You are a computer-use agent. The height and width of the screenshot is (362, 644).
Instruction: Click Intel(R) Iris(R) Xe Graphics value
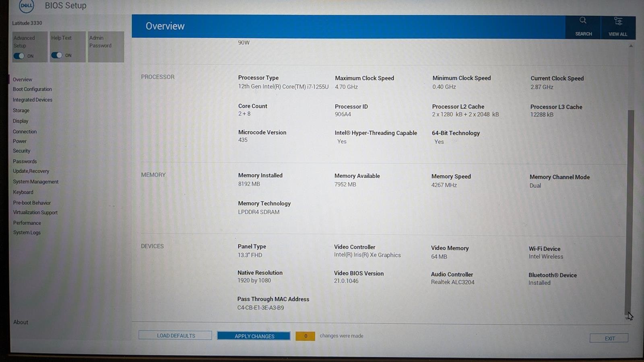pyautogui.click(x=367, y=255)
